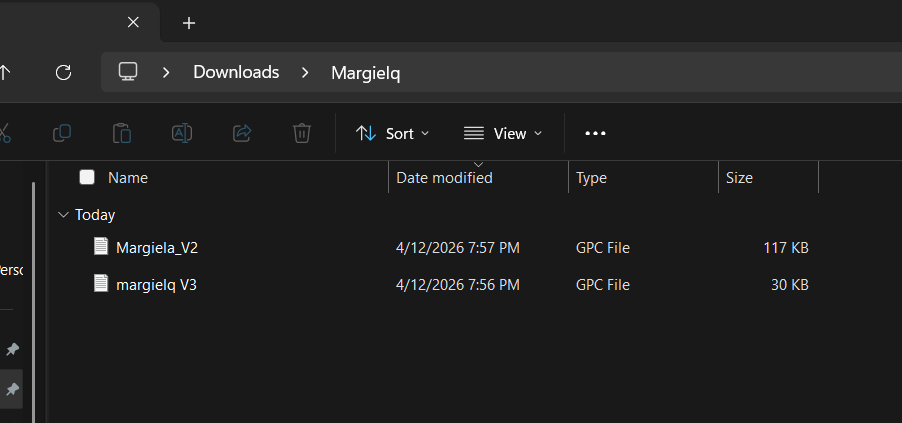The height and width of the screenshot is (423, 902).
Task: Open the Sort dropdown
Action: coord(393,134)
